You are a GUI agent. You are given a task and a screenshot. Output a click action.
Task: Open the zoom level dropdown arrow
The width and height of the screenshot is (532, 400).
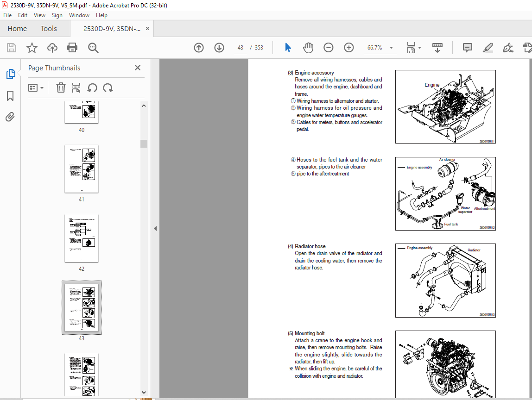(x=391, y=48)
